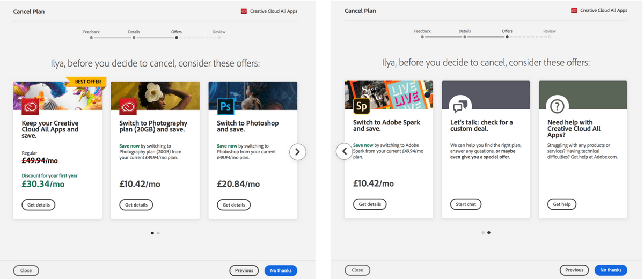Jump to Details step in right progress bar

click(465, 34)
